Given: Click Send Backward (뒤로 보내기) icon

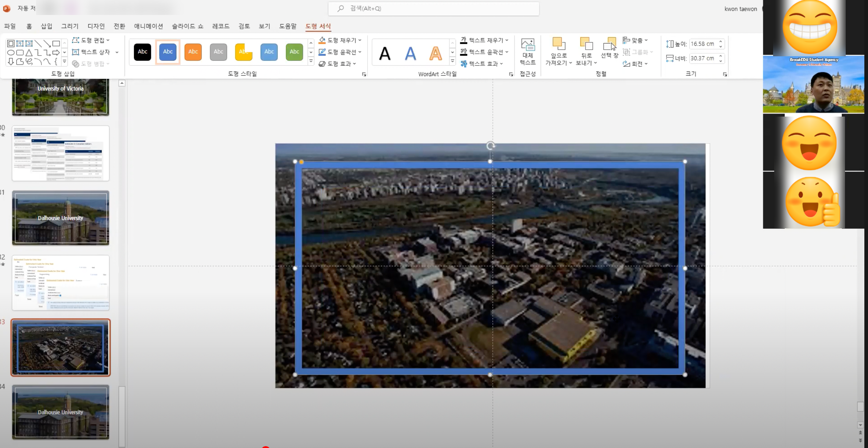Looking at the screenshot, I should (586, 44).
